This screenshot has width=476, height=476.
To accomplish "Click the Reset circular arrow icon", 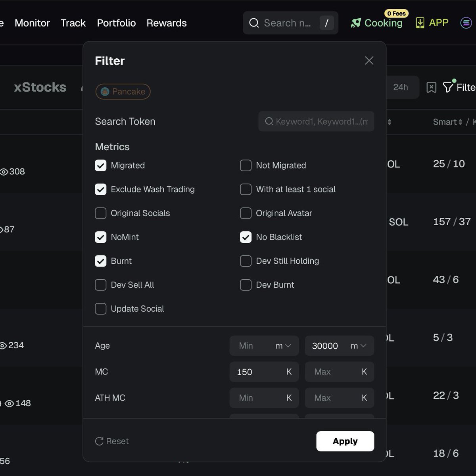I will 99,441.
